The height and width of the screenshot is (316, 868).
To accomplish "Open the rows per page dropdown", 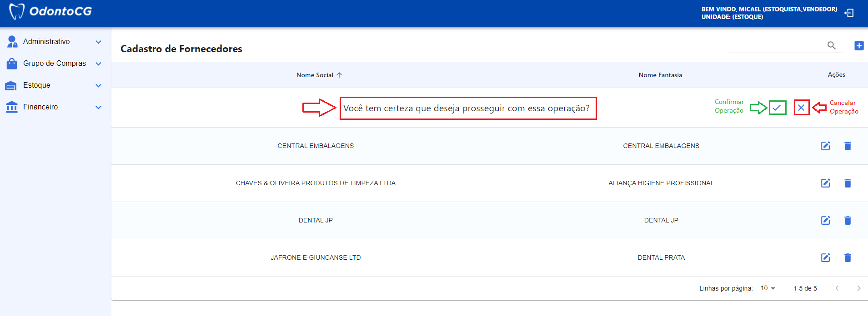I will point(768,288).
